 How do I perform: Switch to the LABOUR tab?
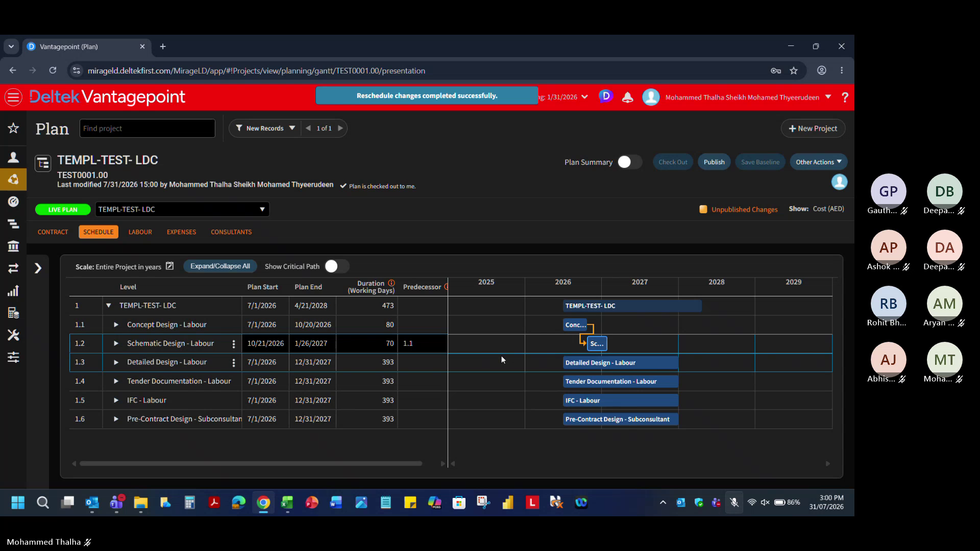coord(140,232)
